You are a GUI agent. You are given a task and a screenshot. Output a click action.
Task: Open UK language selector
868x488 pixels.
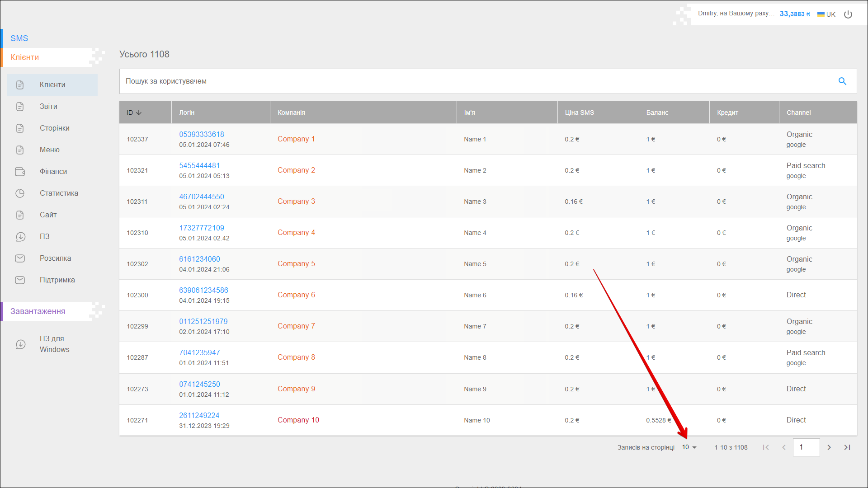click(826, 14)
